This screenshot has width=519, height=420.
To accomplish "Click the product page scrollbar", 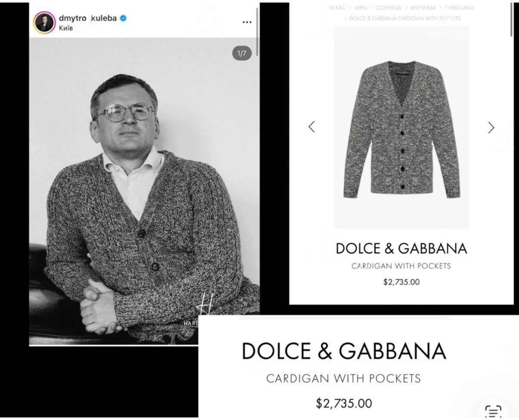I will (x=511, y=19).
